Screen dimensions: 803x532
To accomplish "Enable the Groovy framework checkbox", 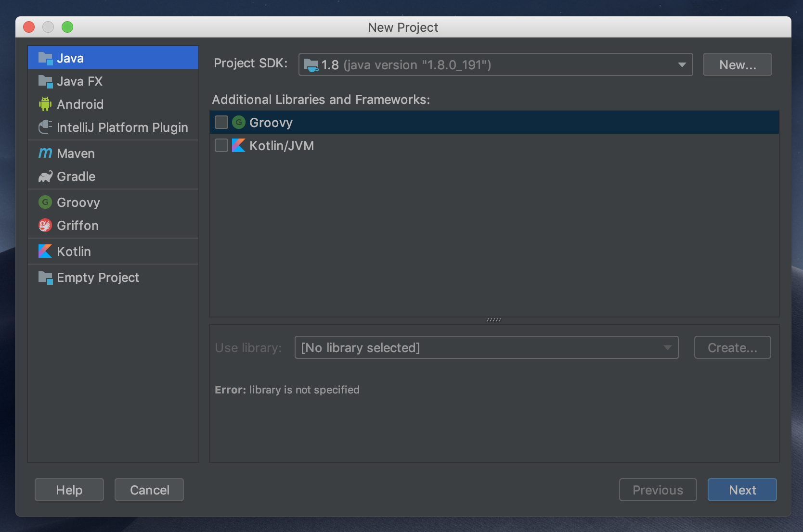I will point(221,122).
